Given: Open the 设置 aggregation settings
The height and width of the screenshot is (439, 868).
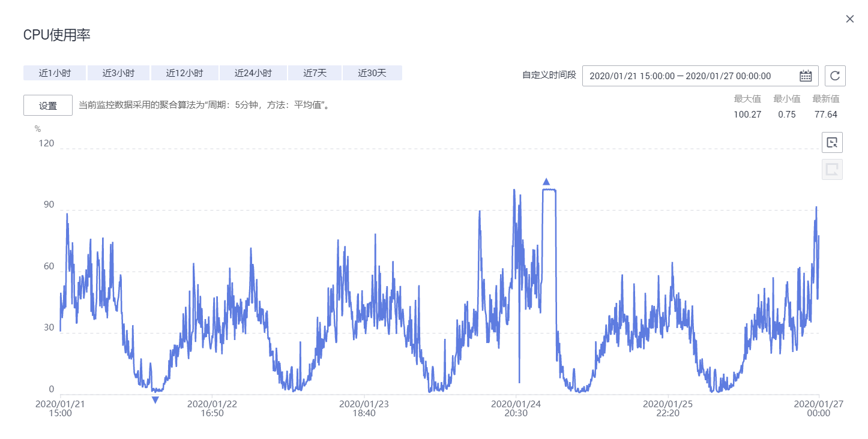Looking at the screenshot, I should [48, 106].
